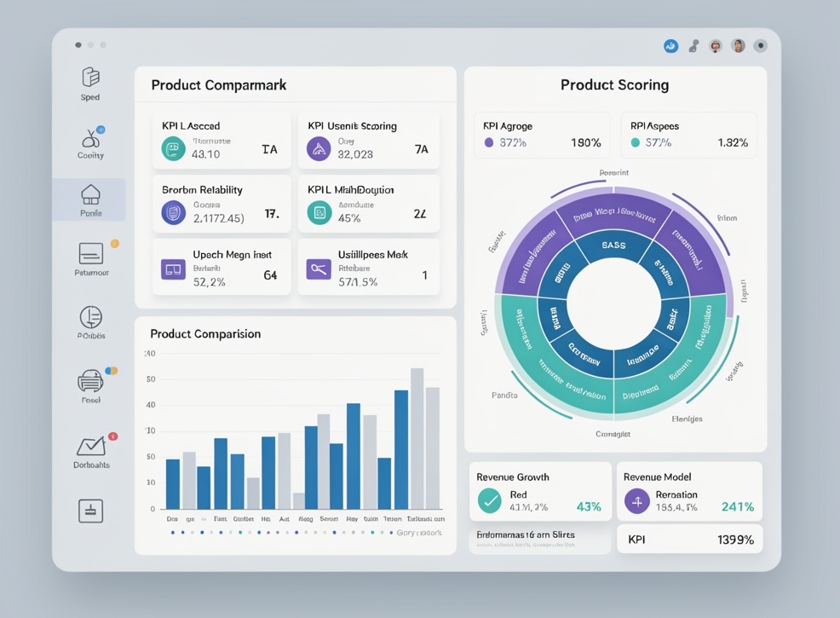Click the green checkmark in Revenue Growth
The image size is (840, 618).
489,500
